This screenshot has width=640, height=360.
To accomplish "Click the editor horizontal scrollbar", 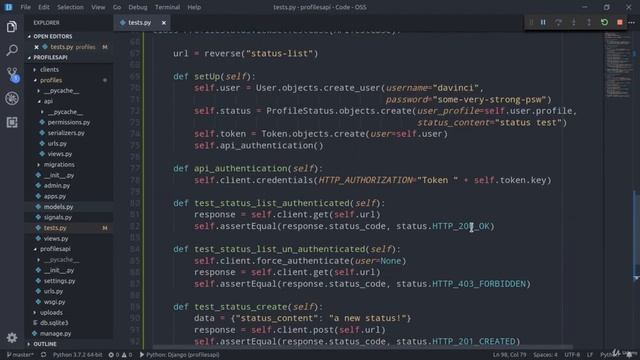I will point(362,347).
